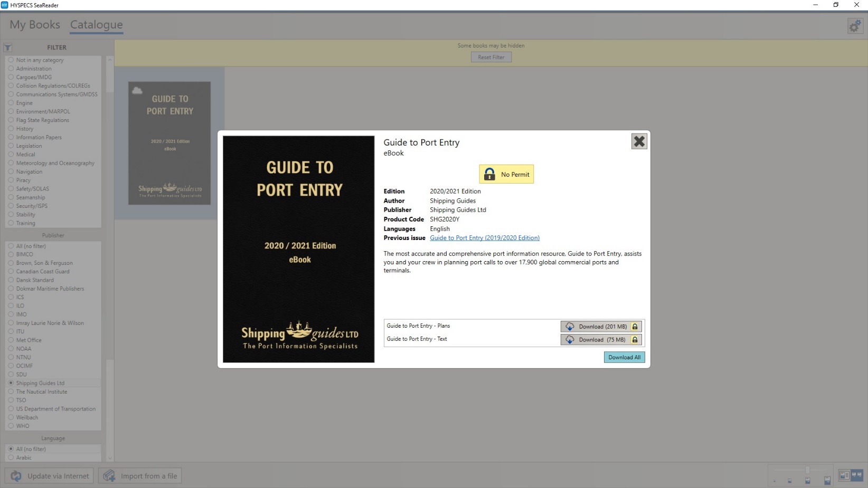
Task: Click cloud download icon for Plans
Action: [x=570, y=327]
